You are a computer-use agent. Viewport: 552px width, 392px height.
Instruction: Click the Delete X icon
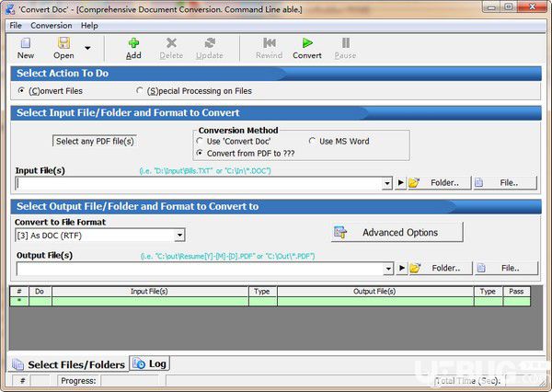tap(171, 43)
